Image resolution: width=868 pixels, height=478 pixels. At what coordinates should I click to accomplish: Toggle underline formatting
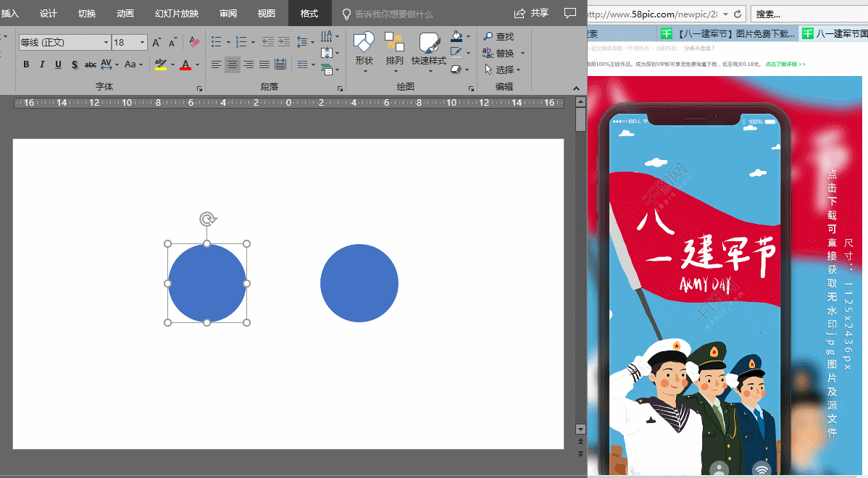[58, 64]
